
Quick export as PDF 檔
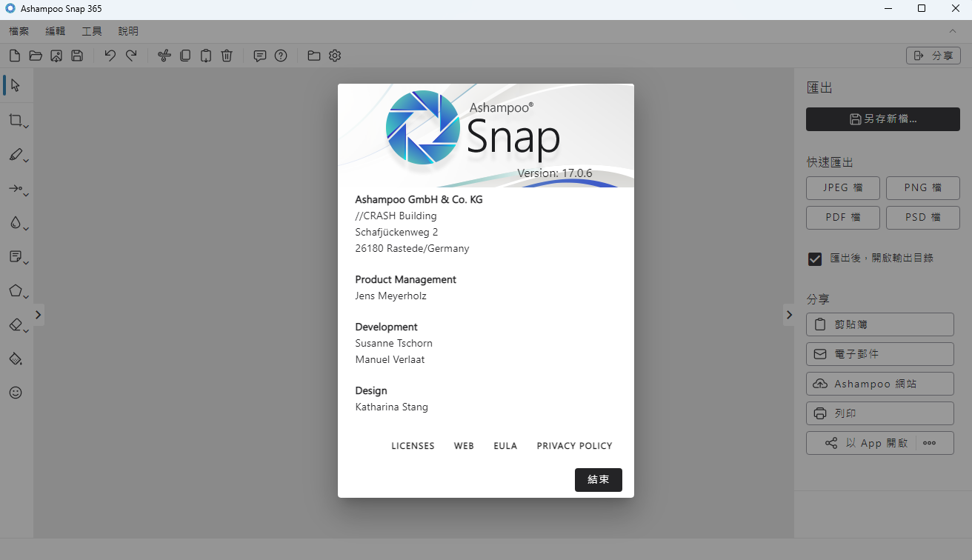(843, 218)
